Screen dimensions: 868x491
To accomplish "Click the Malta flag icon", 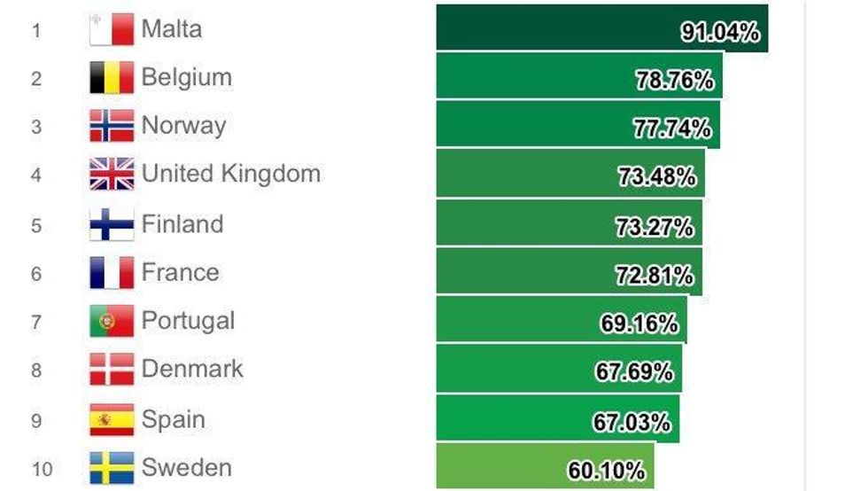I will [112, 29].
